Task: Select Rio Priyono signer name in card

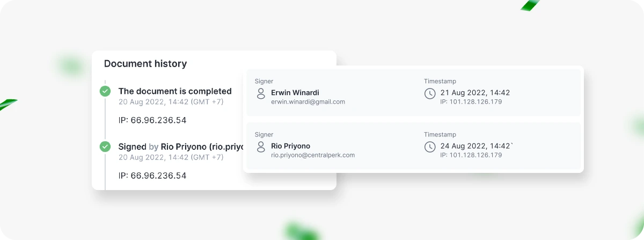Action: [x=291, y=146]
